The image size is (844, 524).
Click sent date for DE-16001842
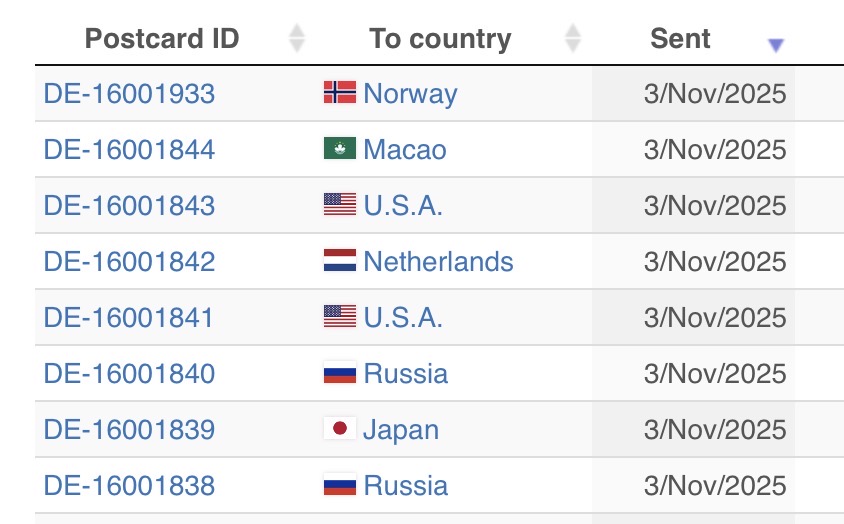715,262
